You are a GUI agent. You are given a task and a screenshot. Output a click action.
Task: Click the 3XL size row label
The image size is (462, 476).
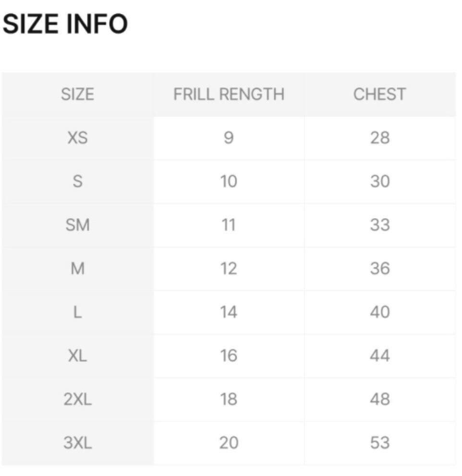[x=77, y=443]
